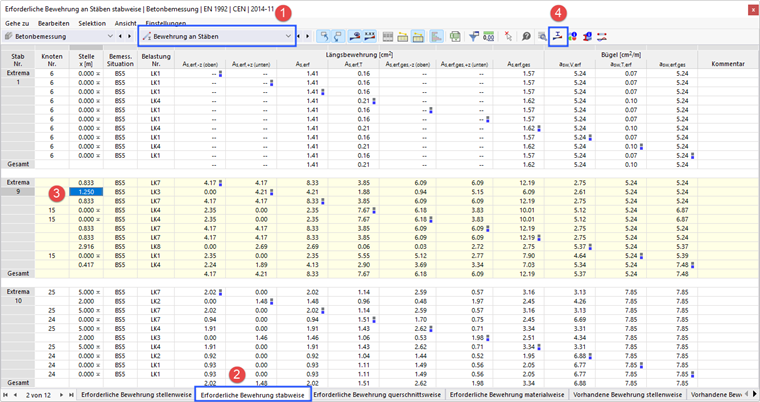Toggle second selection-sync icon with curved arrow
The width and height of the screenshot is (760, 402).
pyautogui.click(x=338, y=36)
